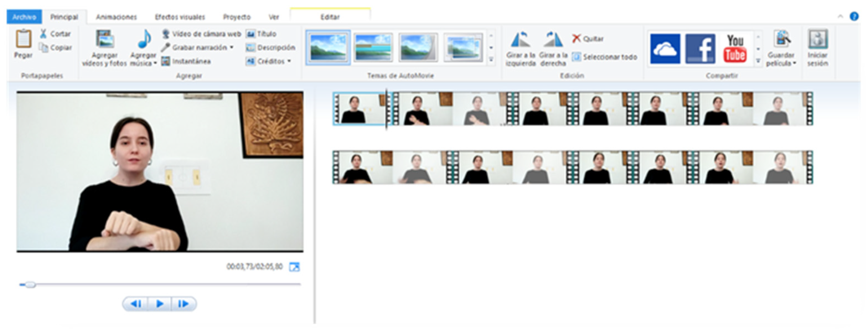This screenshot has width=868, height=329.
Task: Share movie to OneDrive cloud
Action: (665, 49)
